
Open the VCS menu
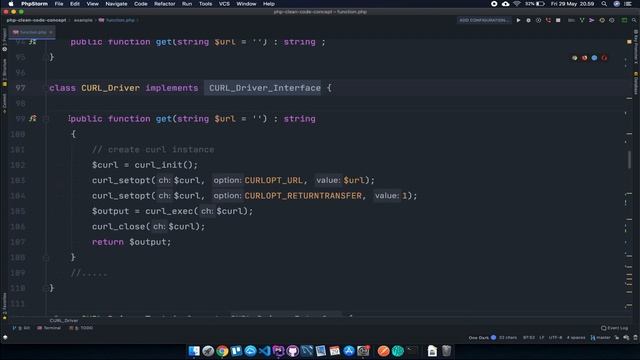click(224, 4)
